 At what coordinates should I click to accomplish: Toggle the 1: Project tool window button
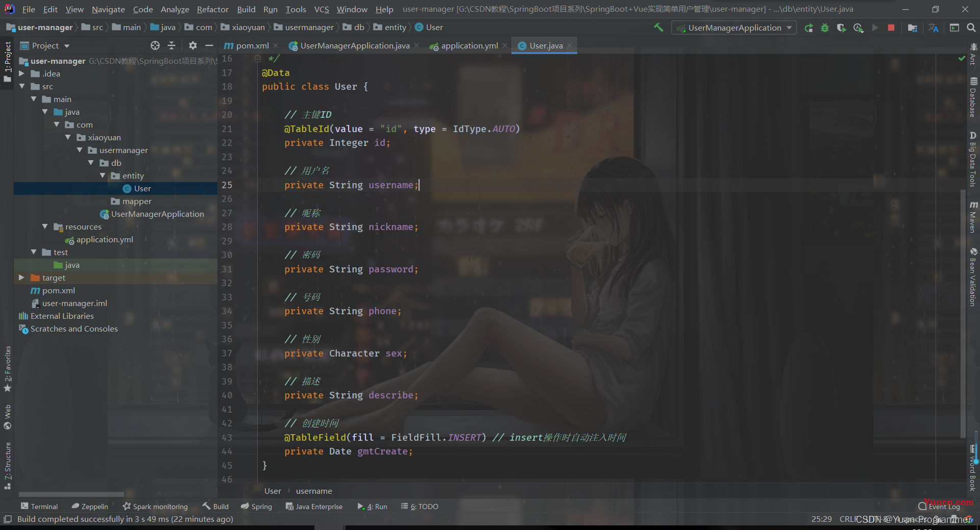tap(7, 62)
